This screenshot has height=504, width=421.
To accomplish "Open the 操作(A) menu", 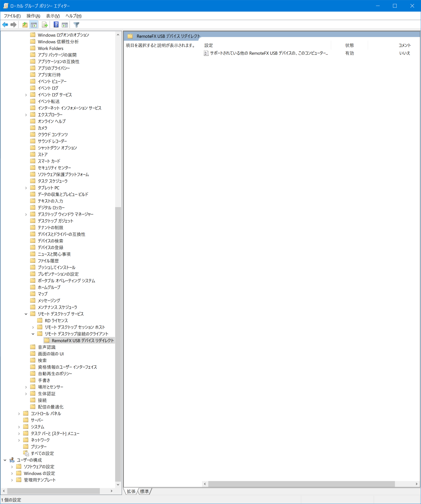I will pos(33,16).
